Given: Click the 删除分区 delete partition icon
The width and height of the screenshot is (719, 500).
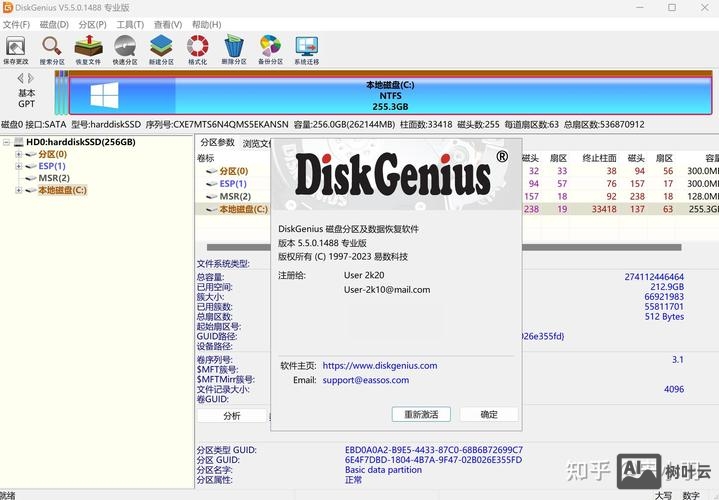Looking at the screenshot, I should point(234,50).
